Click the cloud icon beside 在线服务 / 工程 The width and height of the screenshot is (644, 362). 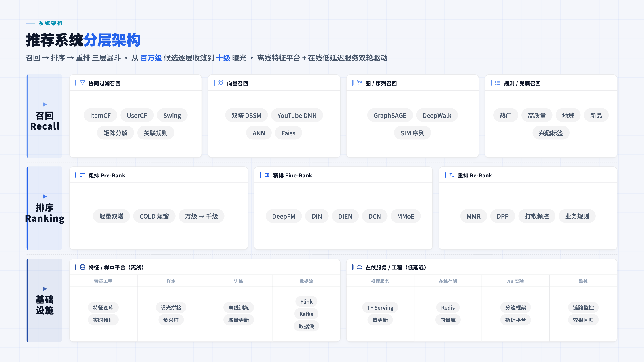[x=360, y=267]
